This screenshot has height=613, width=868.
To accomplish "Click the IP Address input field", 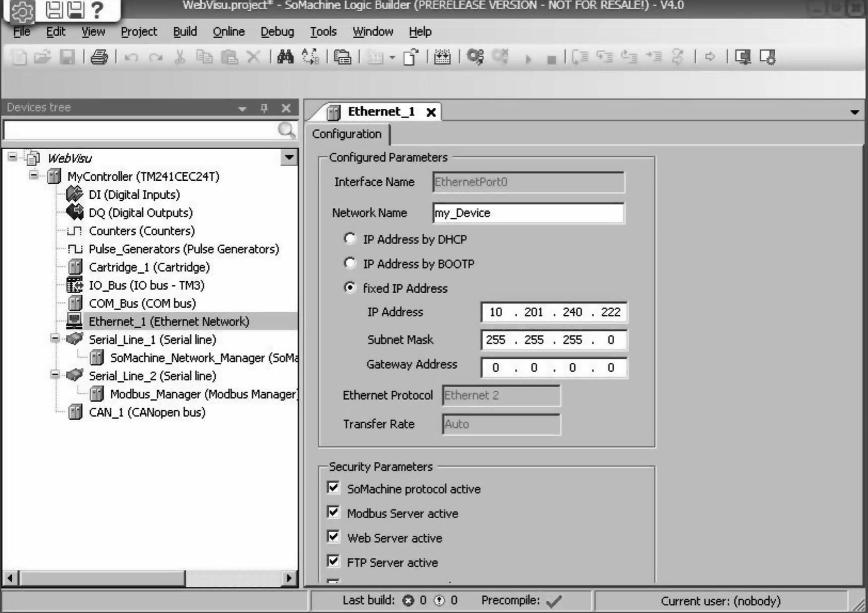I will 554,312.
